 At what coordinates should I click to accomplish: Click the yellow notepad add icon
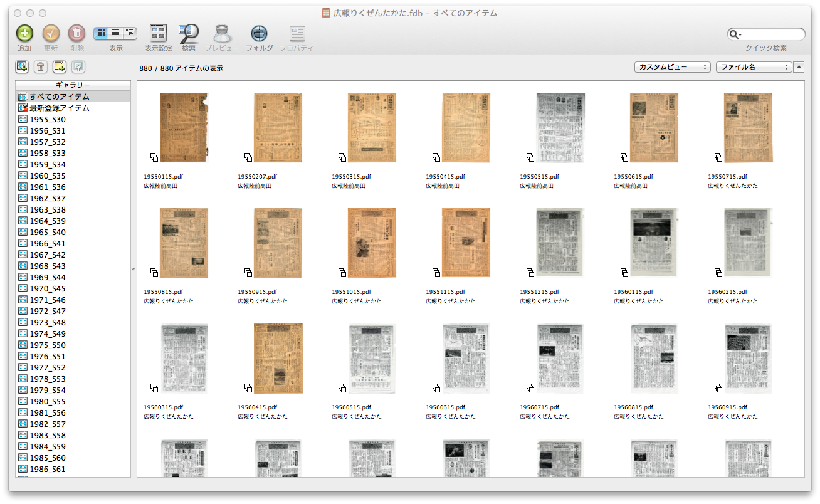pos(60,66)
